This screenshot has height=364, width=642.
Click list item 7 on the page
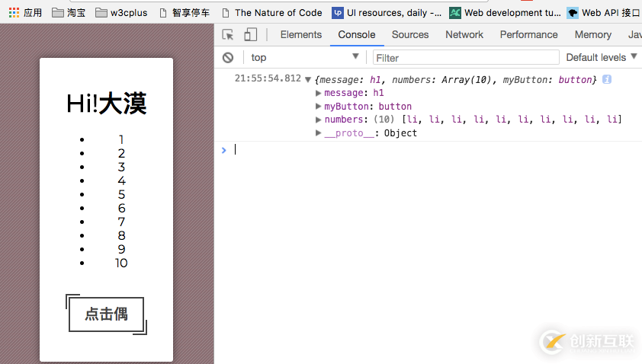pyautogui.click(x=121, y=222)
